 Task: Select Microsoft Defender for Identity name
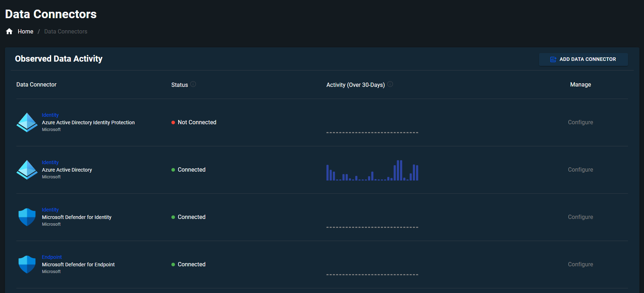pyautogui.click(x=76, y=217)
